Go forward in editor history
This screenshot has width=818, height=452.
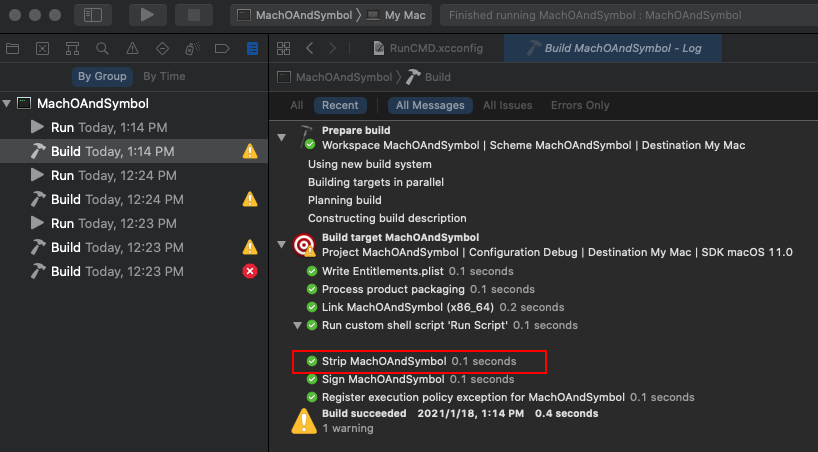[x=332, y=49]
